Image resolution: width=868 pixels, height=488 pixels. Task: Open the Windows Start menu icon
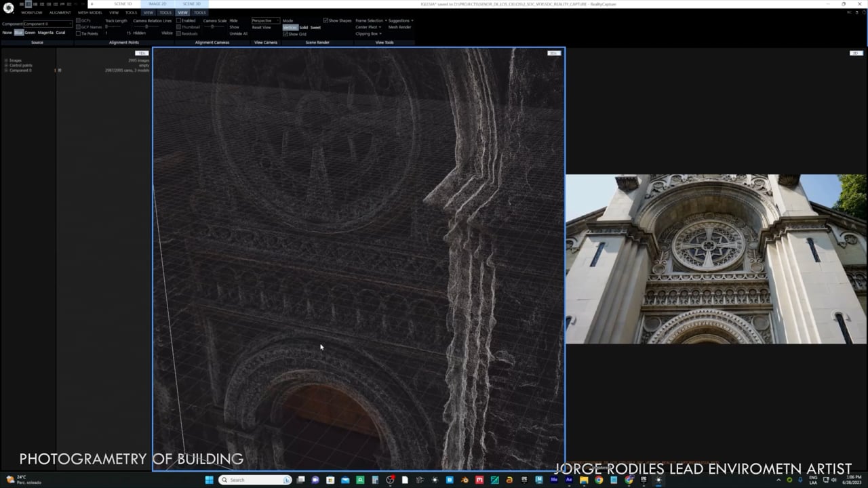click(209, 480)
